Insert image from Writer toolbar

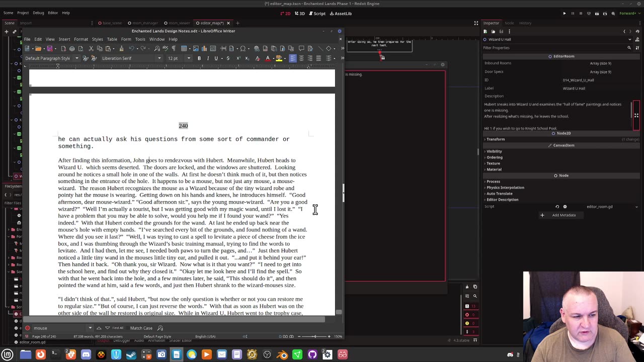point(196,48)
